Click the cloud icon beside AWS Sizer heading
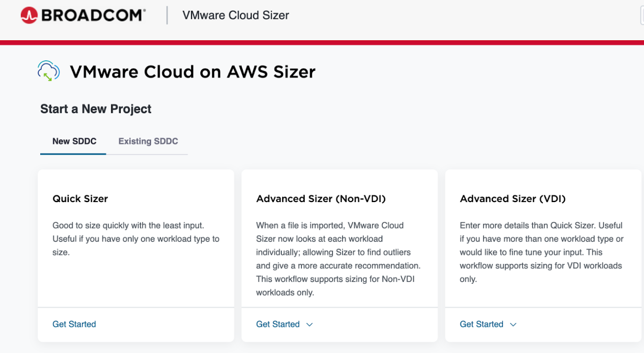The width and height of the screenshot is (644, 353). pyautogui.click(x=48, y=71)
